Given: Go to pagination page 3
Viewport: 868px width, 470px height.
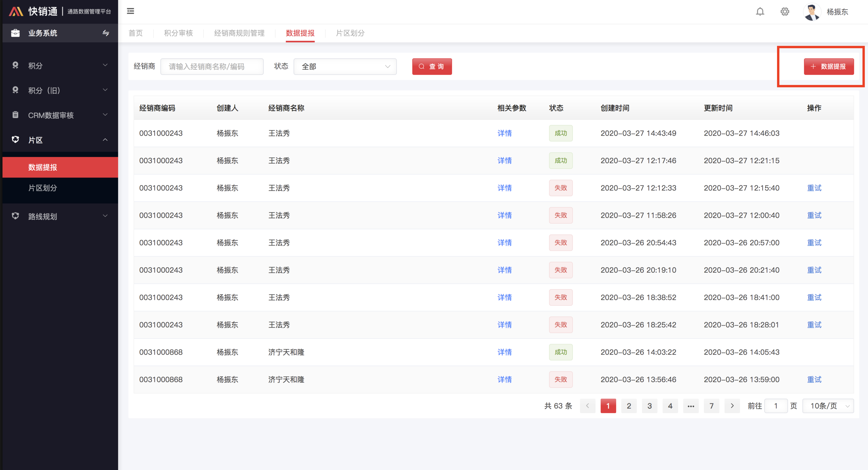Looking at the screenshot, I should pyautogui.click(x=649, y=406).
